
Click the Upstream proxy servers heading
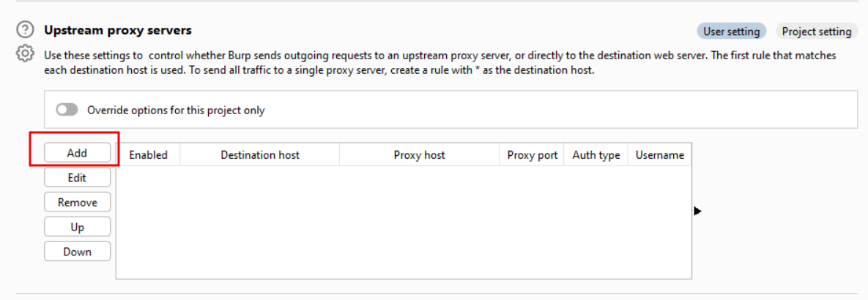(118, 31)
